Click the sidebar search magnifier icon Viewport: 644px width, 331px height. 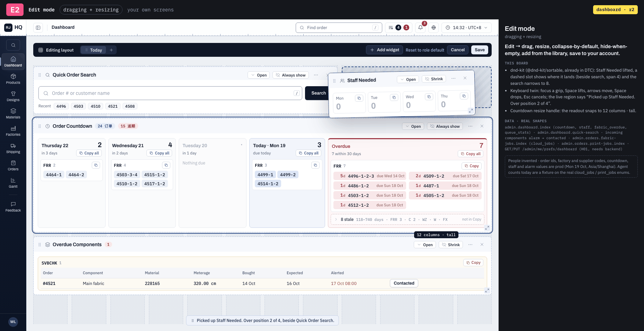(13, 45)
